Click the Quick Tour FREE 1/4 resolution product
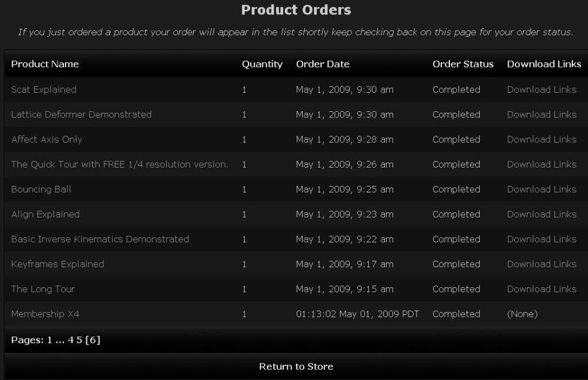The image size is (588, 380). point(120,165)
